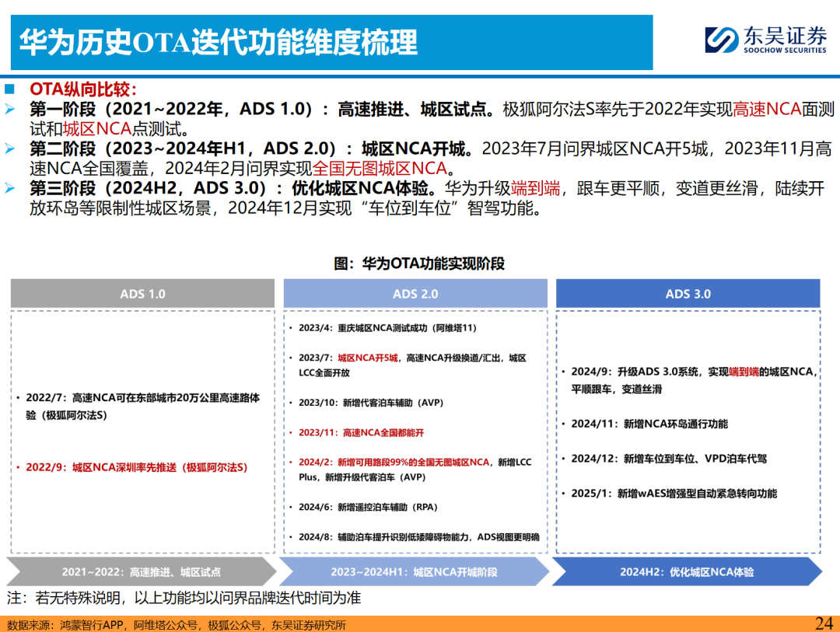Click the light blue ADS 2.0 column header

coord(415,294)
